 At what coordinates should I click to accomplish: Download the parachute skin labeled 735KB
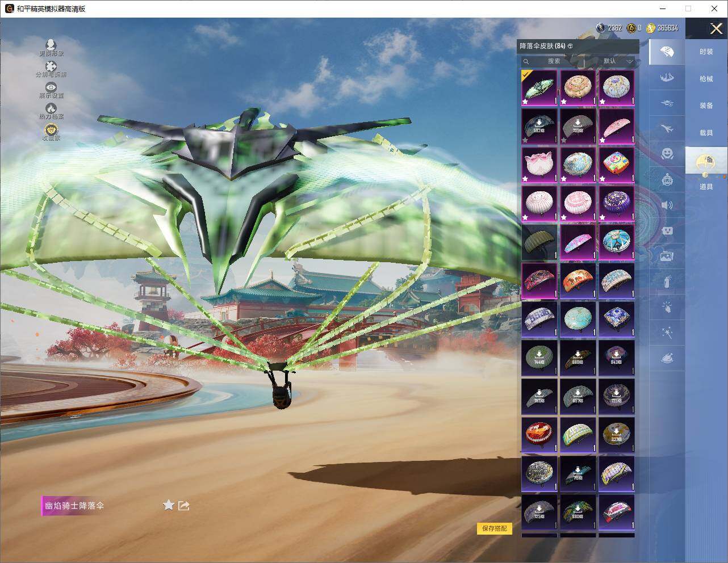[617, 396]
